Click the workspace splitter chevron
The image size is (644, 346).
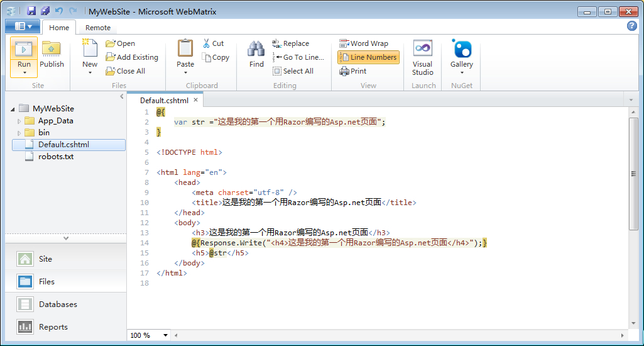66,238
